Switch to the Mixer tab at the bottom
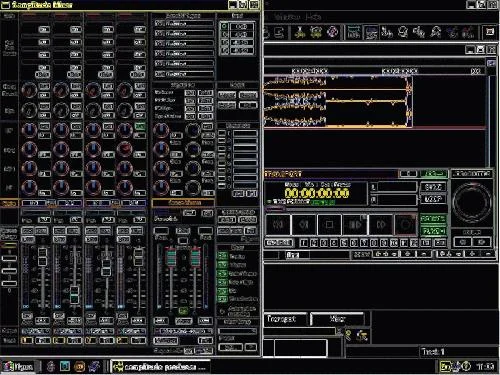500x375 pixels. pyautogui.click(x=337, y=319)
